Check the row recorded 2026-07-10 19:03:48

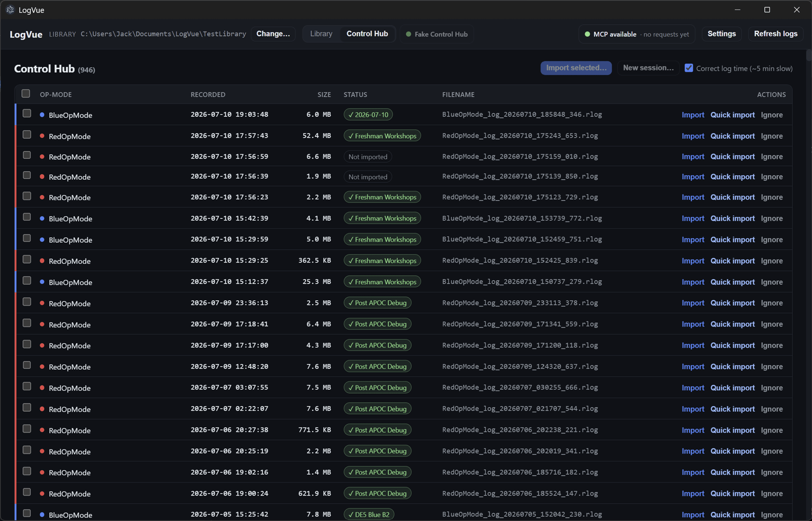(x=27, y=113)
